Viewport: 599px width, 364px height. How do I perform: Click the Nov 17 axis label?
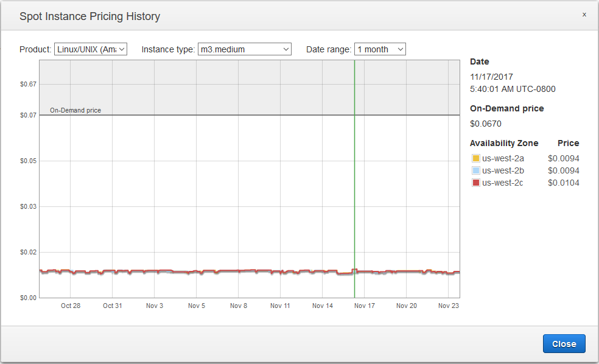[x=365, y=306]
